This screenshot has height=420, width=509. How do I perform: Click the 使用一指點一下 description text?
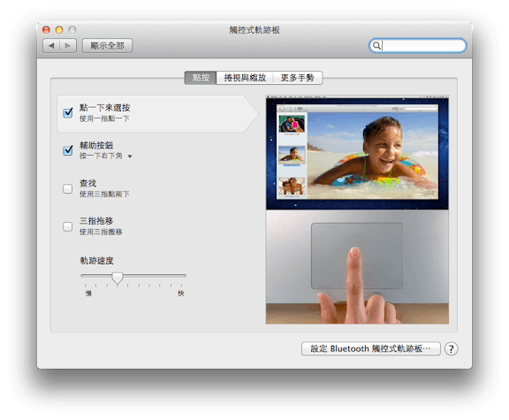point(104,118)
